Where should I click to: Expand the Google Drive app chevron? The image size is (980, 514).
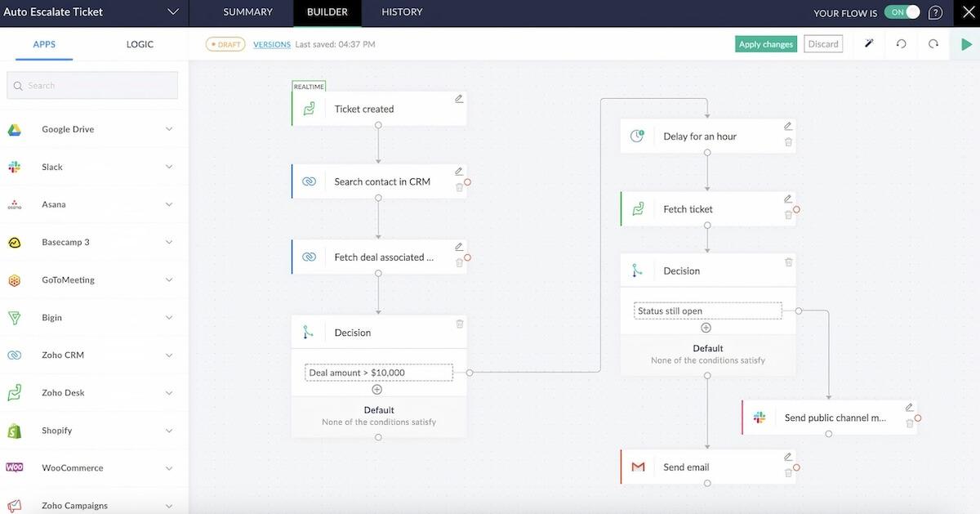(x=169, y=129)
